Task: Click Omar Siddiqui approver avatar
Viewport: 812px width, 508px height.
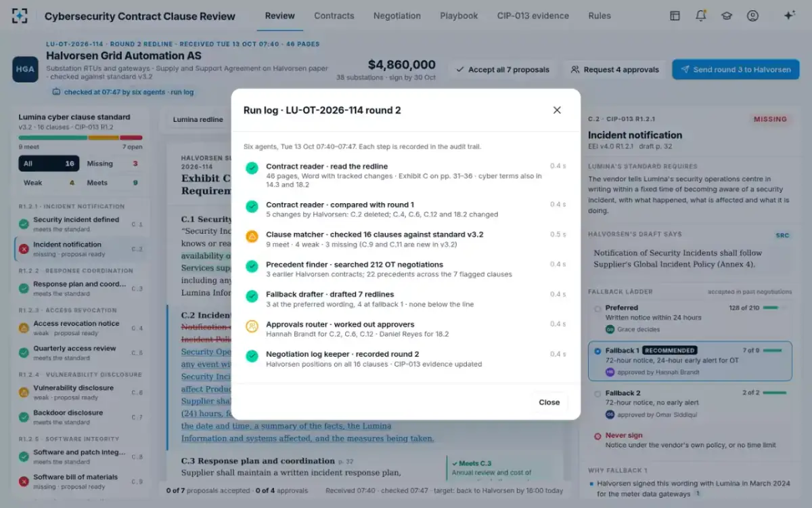Action: [610, 415]
